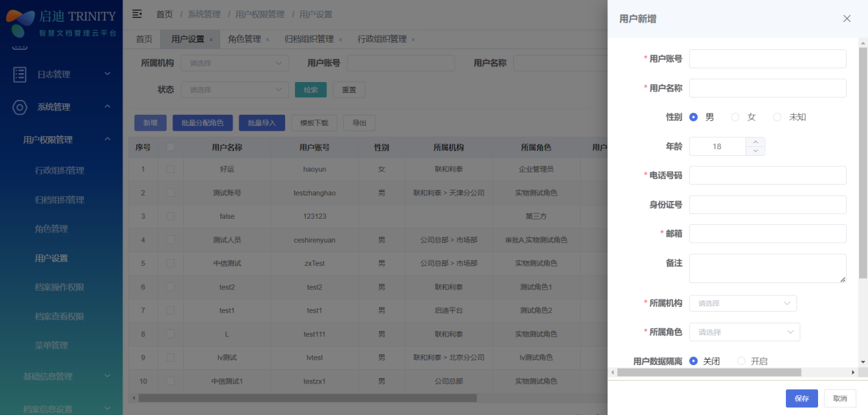Check the row checkbox for 中信测试 zxTest
The width and height of the screenshot is (868, 415).
[x=170, y=263]
